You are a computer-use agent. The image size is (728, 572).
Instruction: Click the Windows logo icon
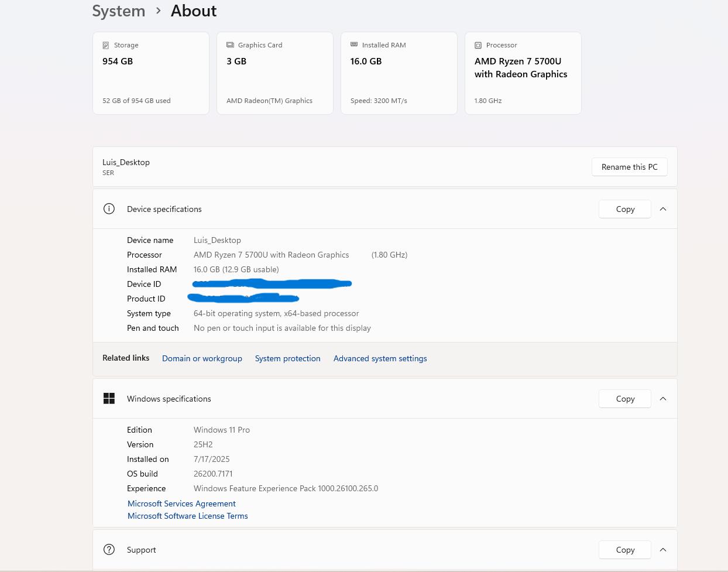(109, 399)
